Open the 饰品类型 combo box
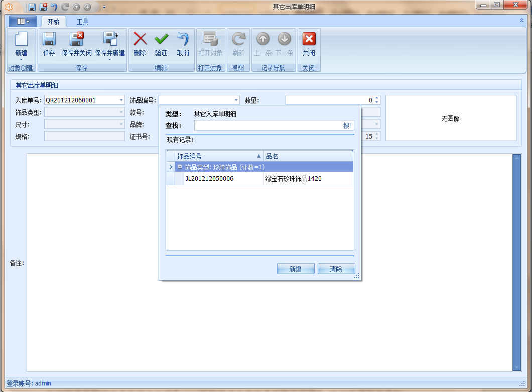Viewport: 532px width, 392px height. [x=84, y=112]
